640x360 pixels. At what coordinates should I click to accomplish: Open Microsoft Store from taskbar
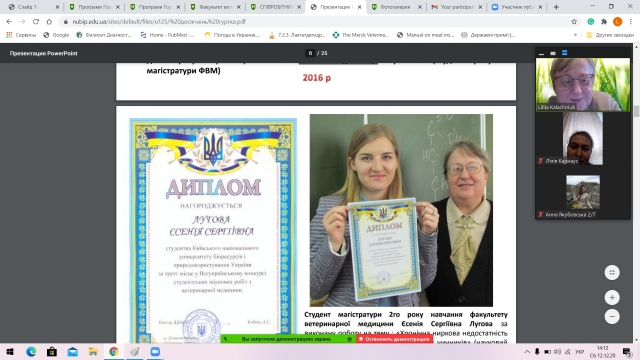coord(52,352)
